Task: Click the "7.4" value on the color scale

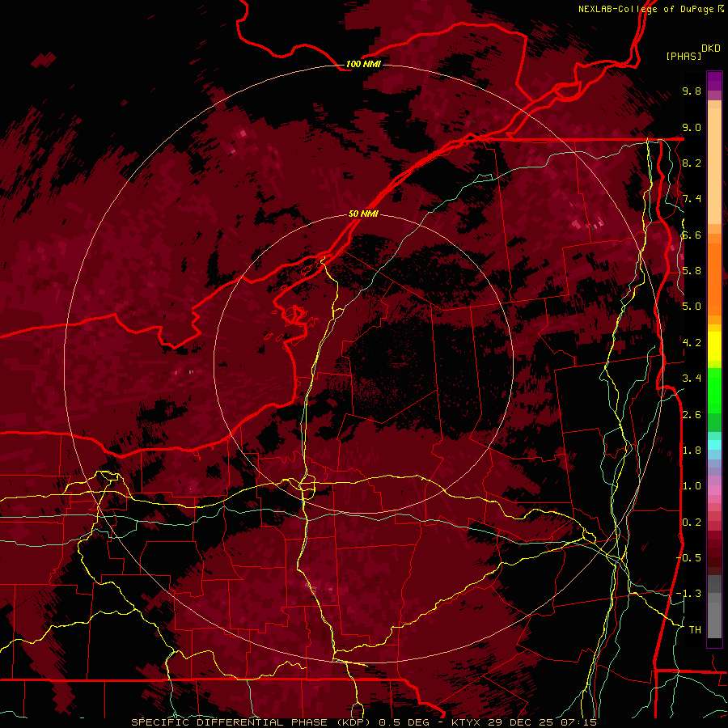Action: [x=692, y=199]
